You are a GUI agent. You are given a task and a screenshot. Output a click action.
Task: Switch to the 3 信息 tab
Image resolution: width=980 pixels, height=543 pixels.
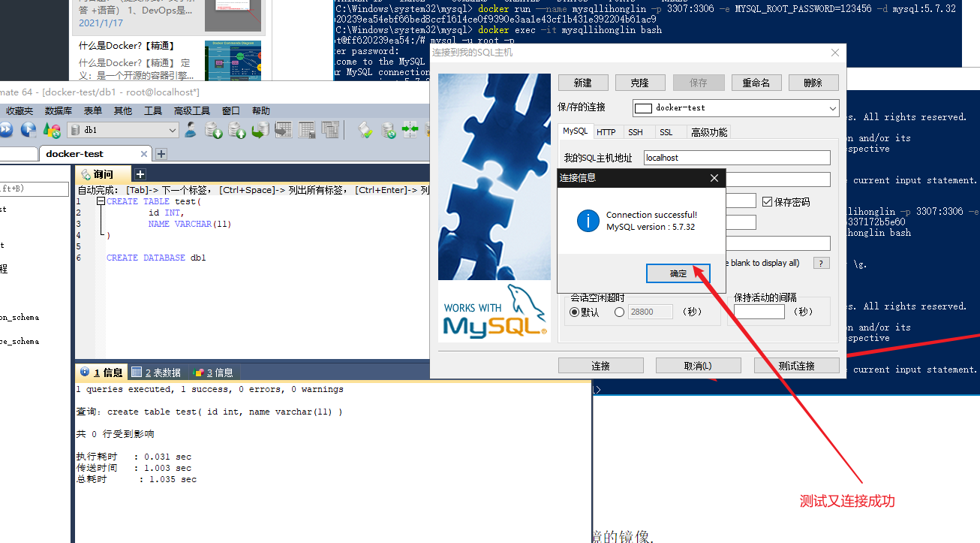pos(213,372)
